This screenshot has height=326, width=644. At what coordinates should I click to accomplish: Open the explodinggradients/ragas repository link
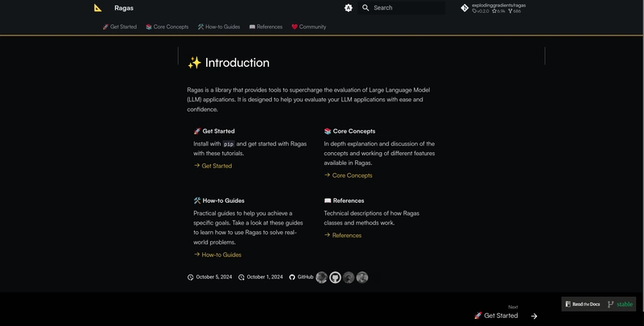[493, 8]
